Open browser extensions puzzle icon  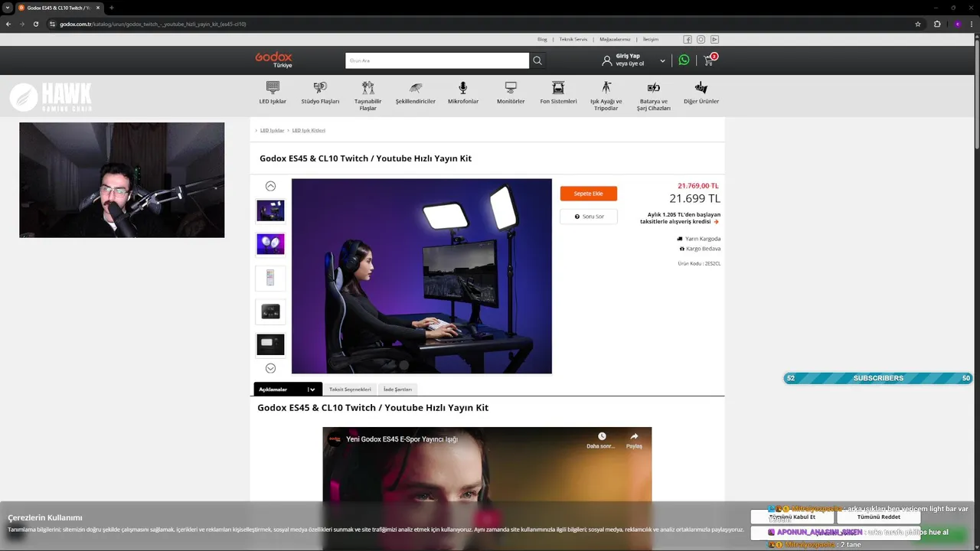click(937, 24)
